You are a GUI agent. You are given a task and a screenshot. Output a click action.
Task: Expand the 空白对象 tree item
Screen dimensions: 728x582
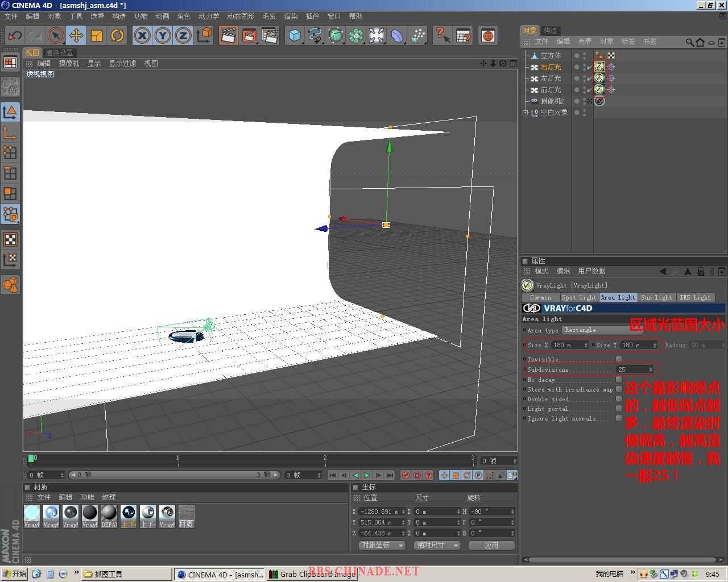click(x=526, y=113)
